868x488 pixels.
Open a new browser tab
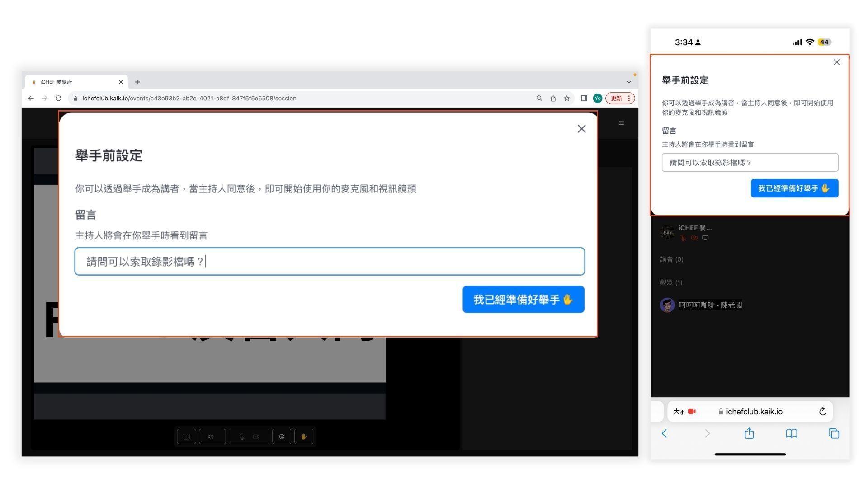pyautogui.click(x=137, y=82)
